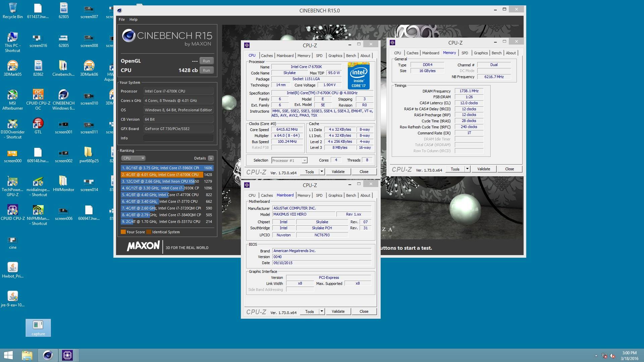Open File Explorer from taskbar

pos(27,355)
